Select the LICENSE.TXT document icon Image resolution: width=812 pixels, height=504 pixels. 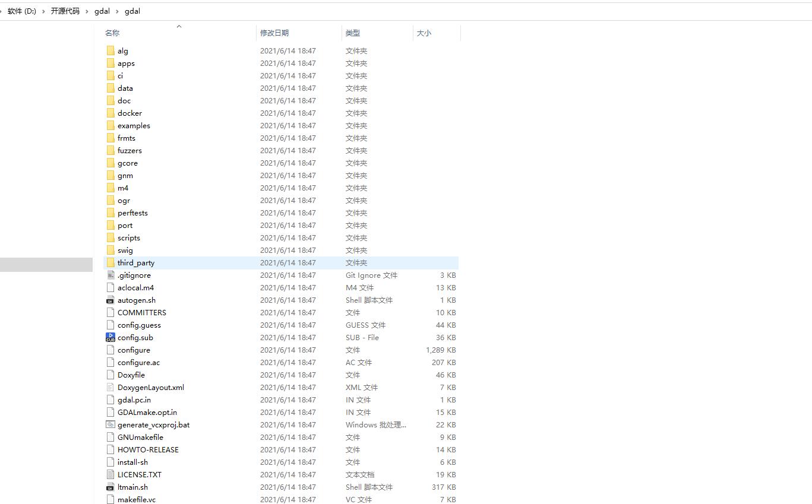pyautogui.click(x=110, y=474)
